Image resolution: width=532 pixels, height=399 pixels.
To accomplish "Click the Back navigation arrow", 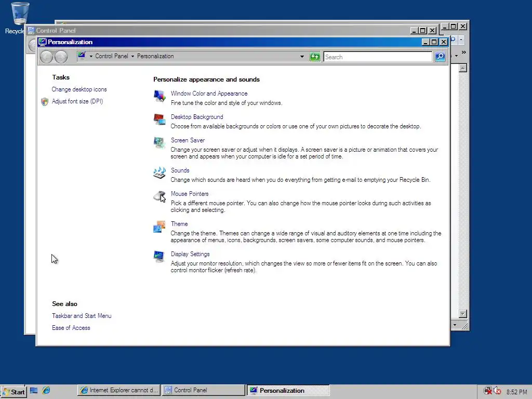I will [46, 57].
